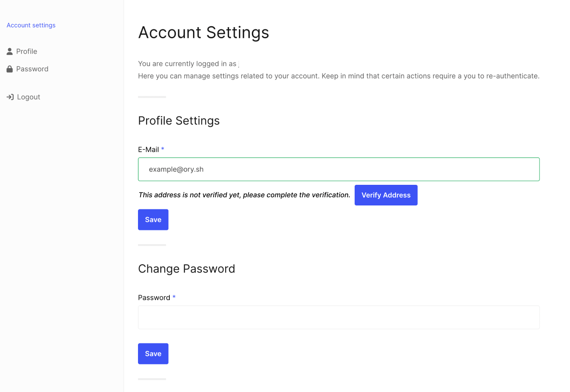Screen dimensions: 570x392
Task: Choose the Logout text in sidebar
Action: click(28, 97)
